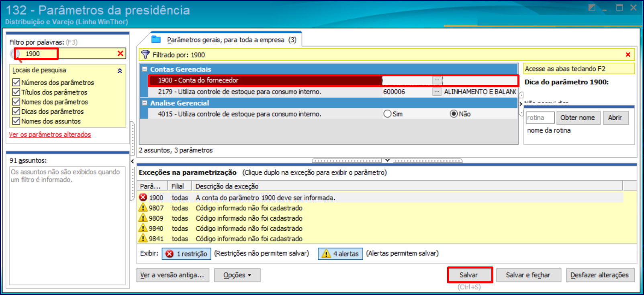Click 'Descrição da exceção' column header
Screen dimensions: 644x295
click(x=407, y=186)
